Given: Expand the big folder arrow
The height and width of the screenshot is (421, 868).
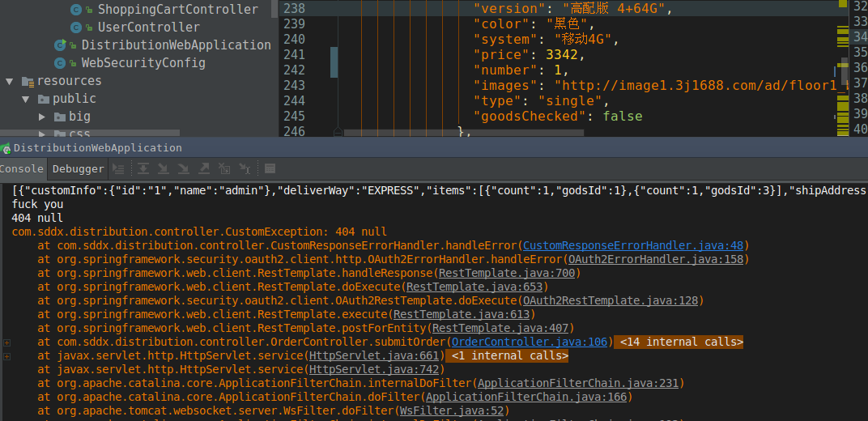Looking at the screenshot, I should pos(42,116).
